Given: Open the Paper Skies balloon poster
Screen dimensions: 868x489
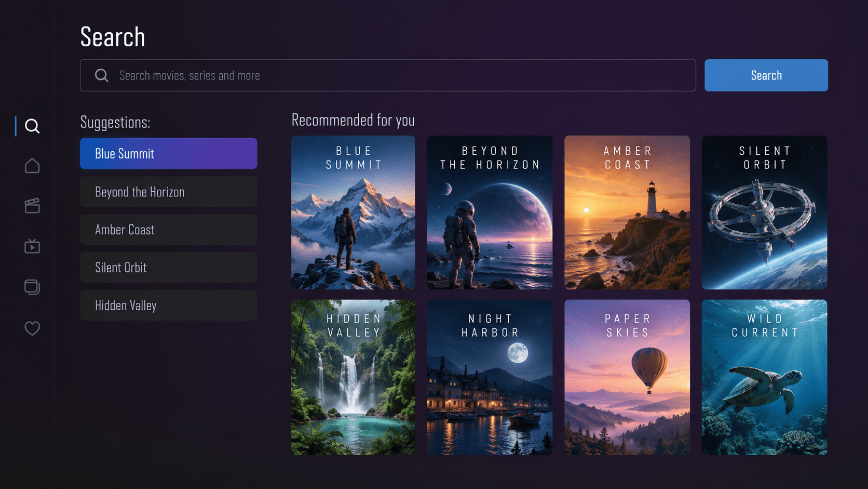Looking at the screenshot, I should pyautogui.click(x=627, y=377).
